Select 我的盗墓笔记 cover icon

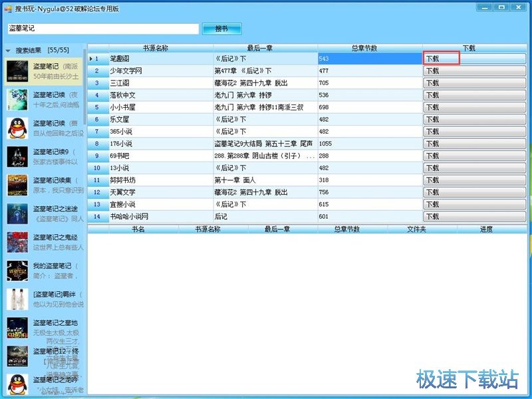click(17, 271)
